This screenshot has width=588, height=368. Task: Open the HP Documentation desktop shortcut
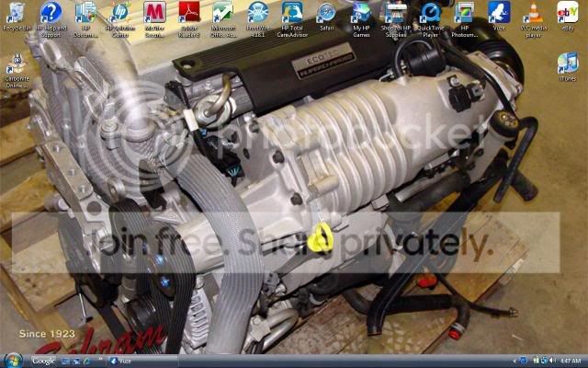[85, 19]
